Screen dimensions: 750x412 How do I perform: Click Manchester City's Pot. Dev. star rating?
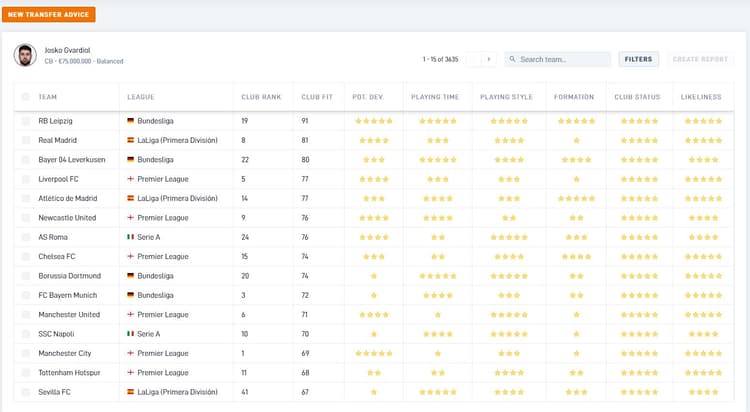click(x=374, y=353)
